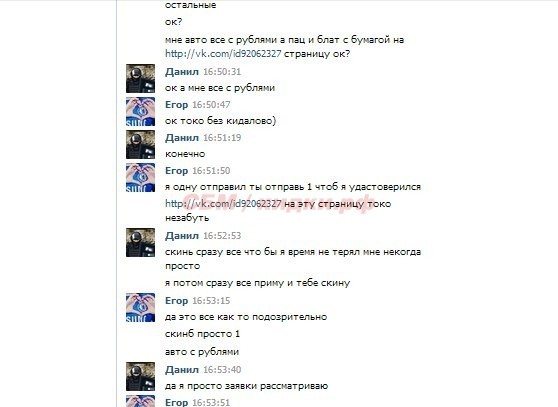Click the name Данил at 16:50:31

[182, 72]
